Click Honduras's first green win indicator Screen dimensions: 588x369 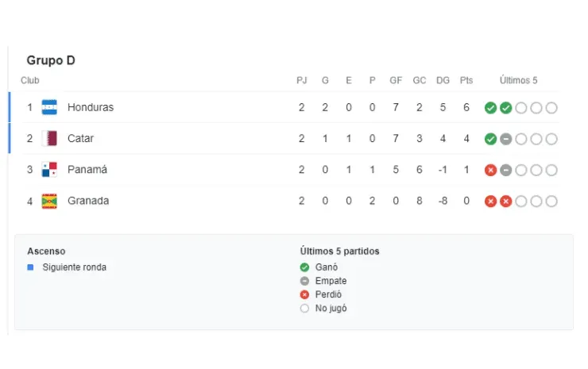(x=490, y=108)
